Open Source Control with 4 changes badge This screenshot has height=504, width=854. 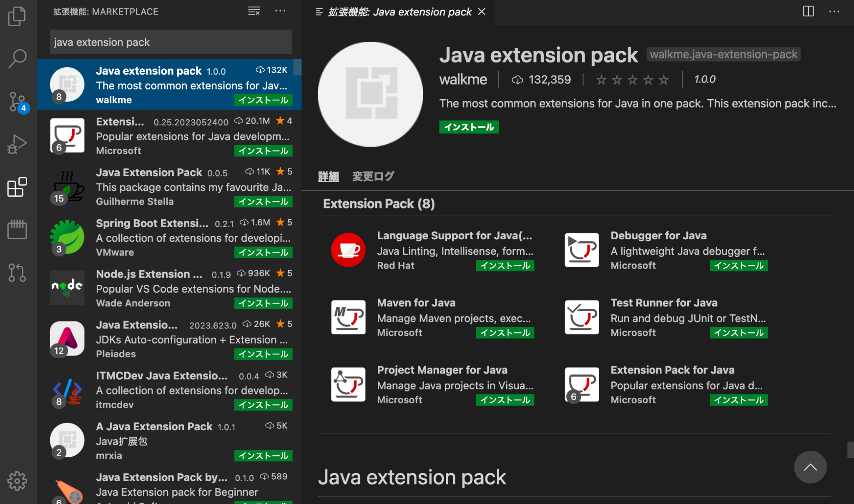[17, 101]
